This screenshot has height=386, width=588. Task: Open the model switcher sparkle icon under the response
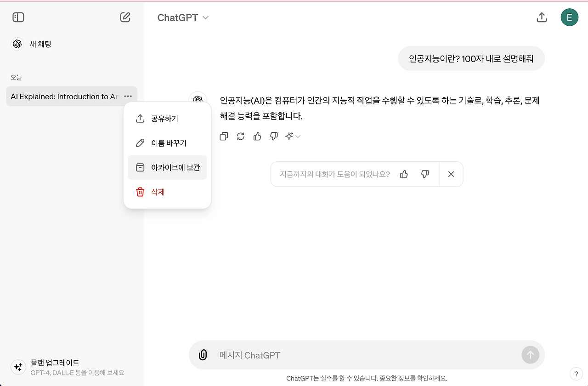[293, 136]
